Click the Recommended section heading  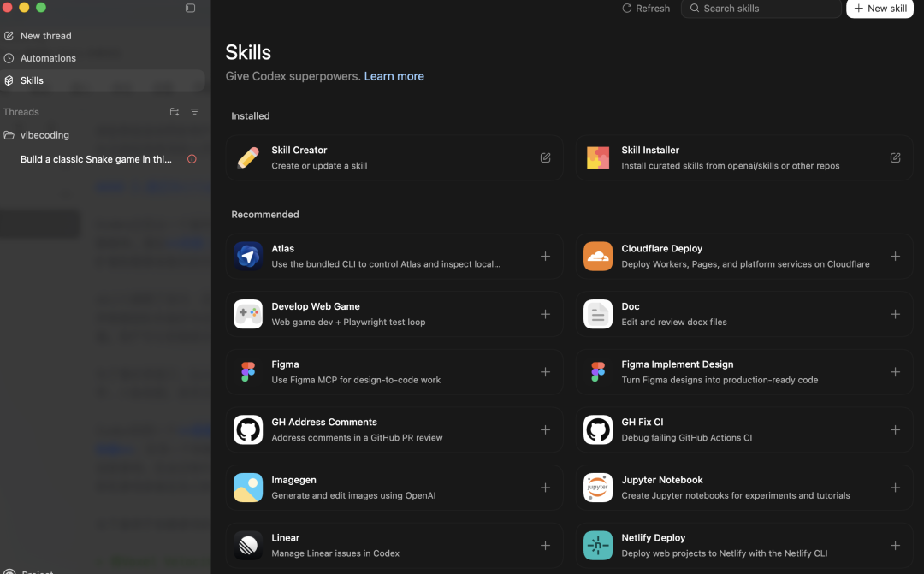[x=265, y=215]
